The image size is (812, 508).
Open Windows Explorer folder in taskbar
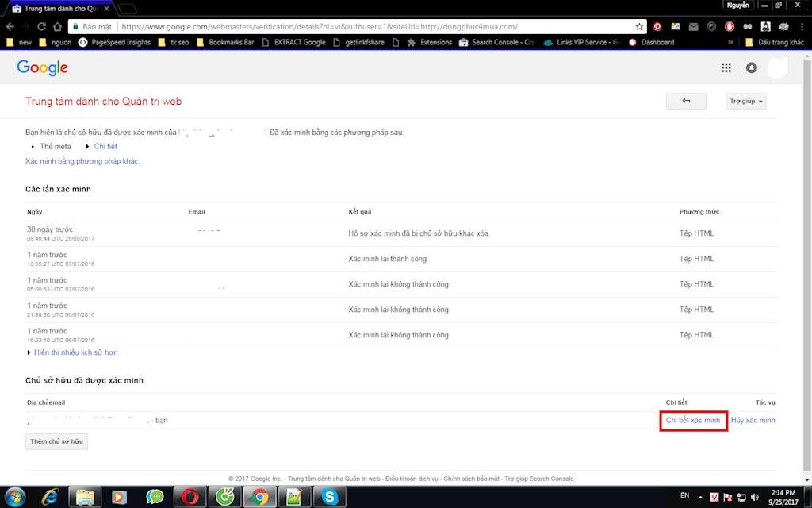coord(86,497)
